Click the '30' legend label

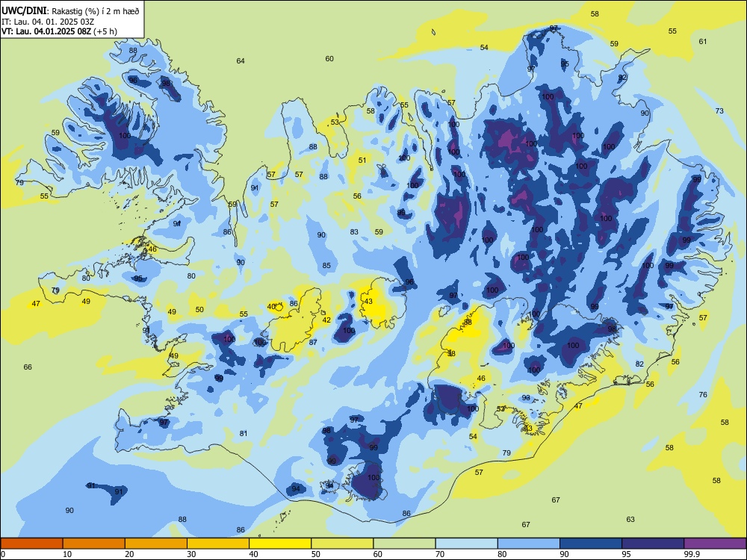[x=191, y=554]
